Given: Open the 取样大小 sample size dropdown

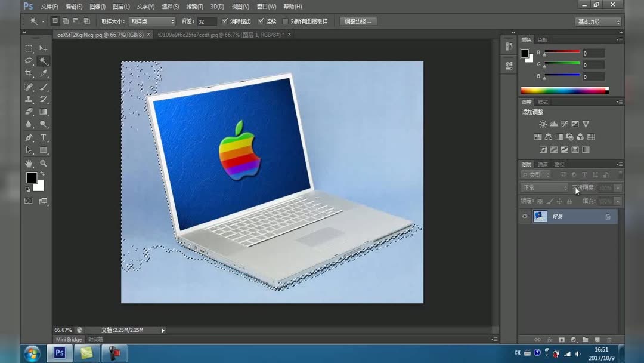Looking at the screenshot, I should coord(151,21).
